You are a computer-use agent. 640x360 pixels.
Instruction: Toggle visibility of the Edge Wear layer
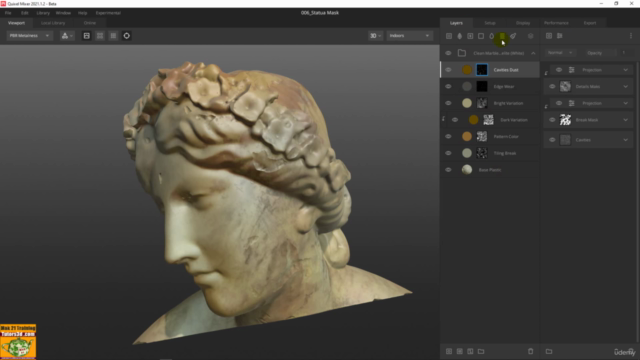pyautogui.click(x=448, y=87)
